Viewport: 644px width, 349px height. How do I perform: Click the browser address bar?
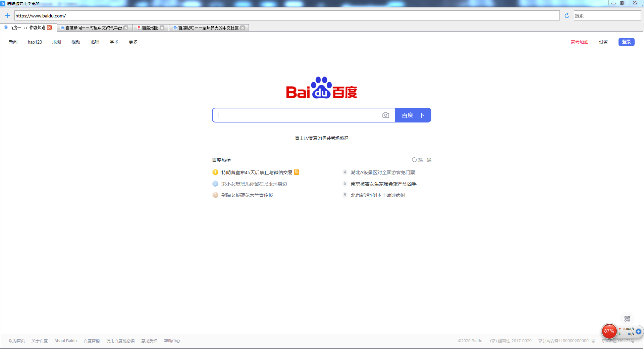point(287,15)
